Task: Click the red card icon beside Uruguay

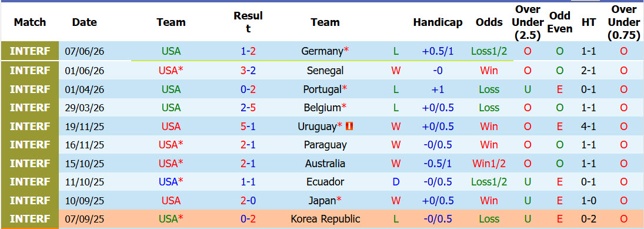Action: (x=349, y=127)
